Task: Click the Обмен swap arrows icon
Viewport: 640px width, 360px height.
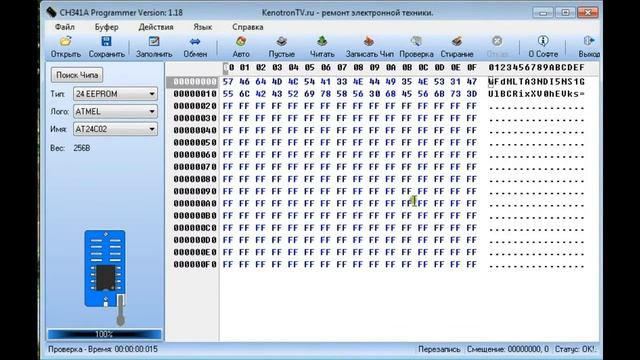Action: click(195, 41)
